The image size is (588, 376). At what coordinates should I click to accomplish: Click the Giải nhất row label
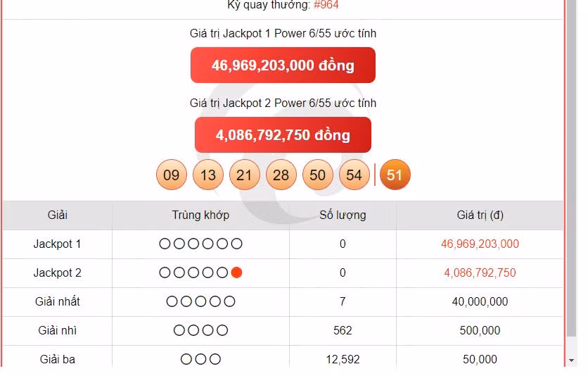57,301
